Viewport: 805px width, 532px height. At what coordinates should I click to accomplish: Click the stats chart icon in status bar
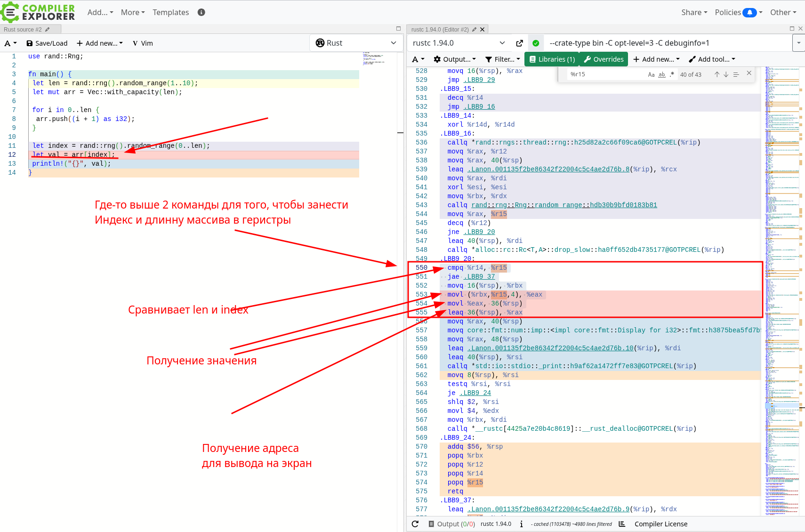(622, 524)
